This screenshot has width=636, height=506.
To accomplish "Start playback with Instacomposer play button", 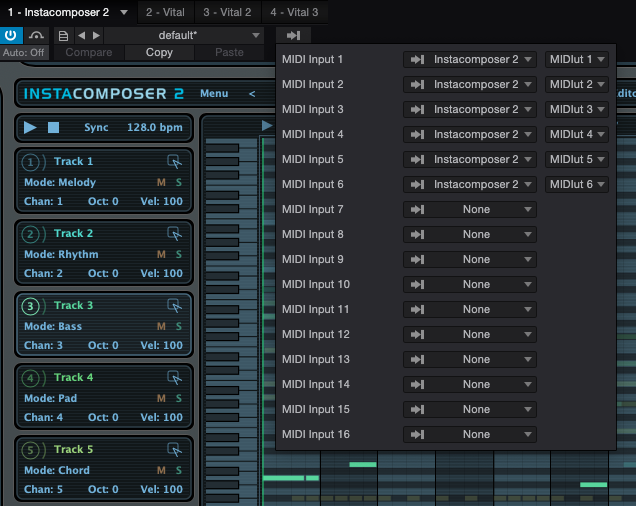I will (30, 127).
